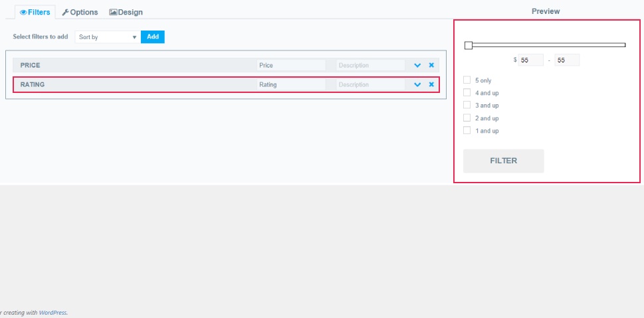This screenshot has width=644, height=318.
Task: Click the Rating row Description field
Action: (x=370, y=84)
